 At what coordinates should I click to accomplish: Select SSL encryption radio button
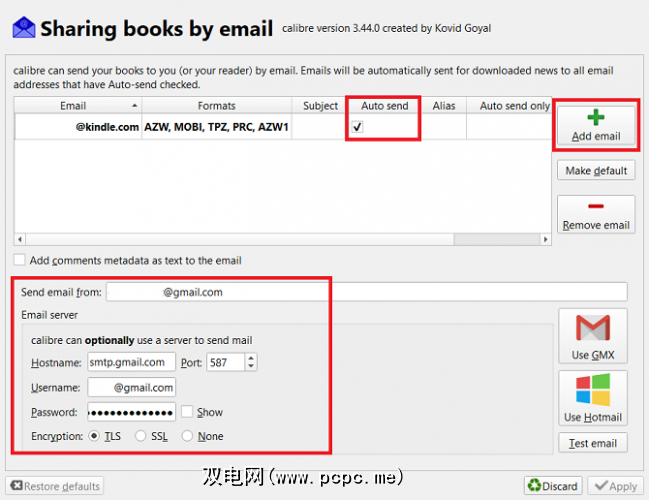tap(141, 436)
